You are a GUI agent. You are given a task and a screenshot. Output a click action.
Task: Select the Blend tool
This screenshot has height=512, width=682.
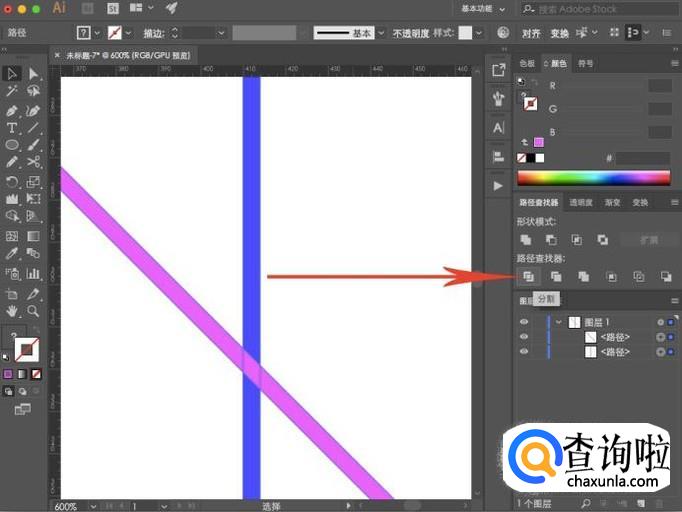coord(33,253)
